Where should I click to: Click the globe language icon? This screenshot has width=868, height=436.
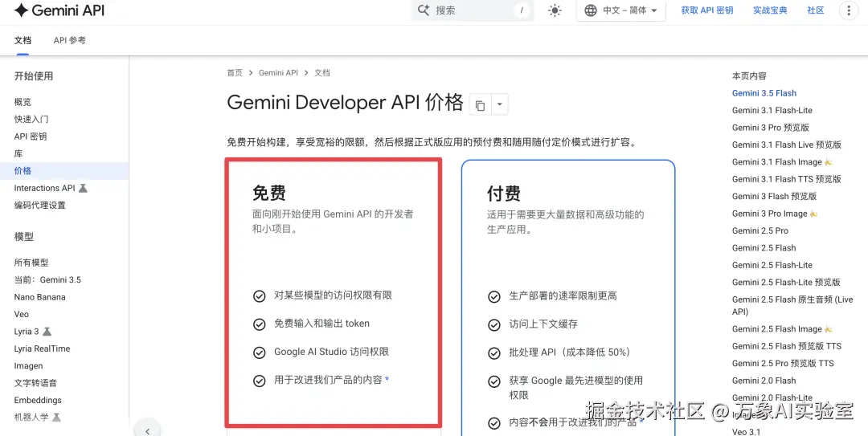coord(591,10)
